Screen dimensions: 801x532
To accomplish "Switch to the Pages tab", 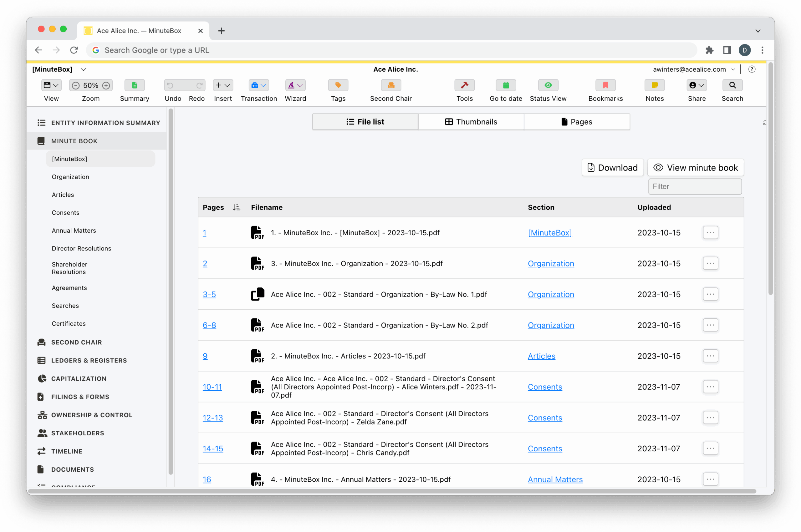I will point(577,122).
